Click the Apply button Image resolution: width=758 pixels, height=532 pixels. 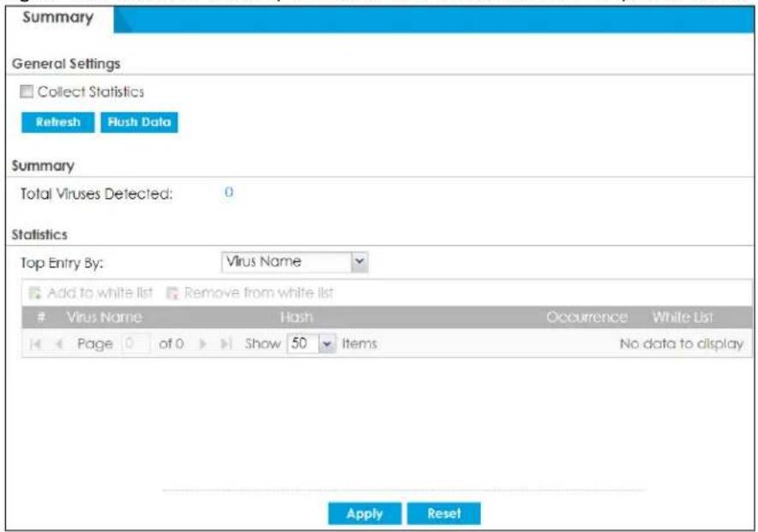[364, 513]
